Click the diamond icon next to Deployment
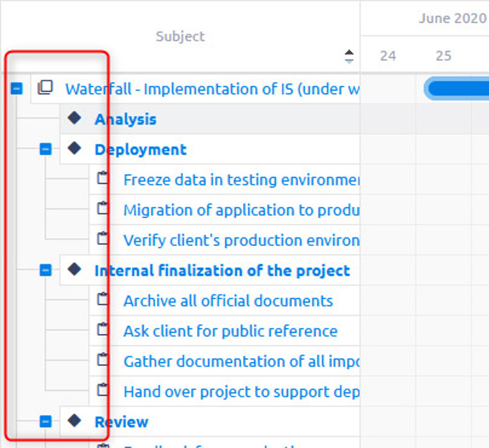Screen dimensions: 489x448 tap(75, 148)
